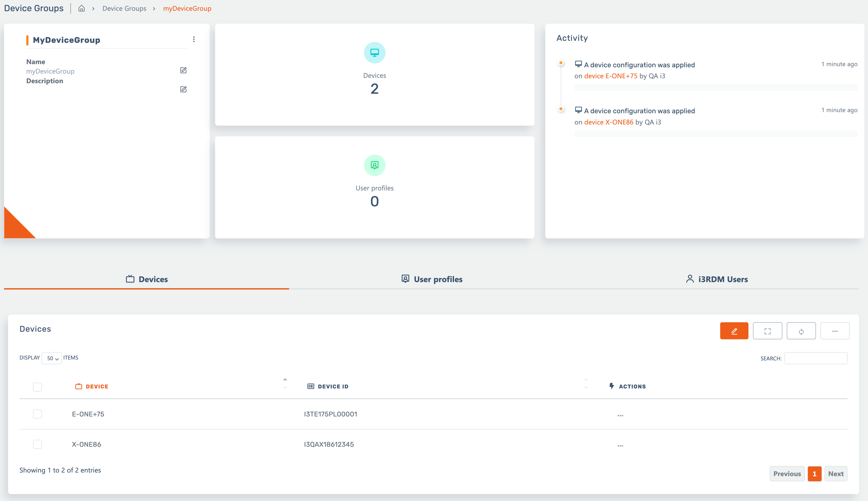Click the orange pencil edit button
This screenshot has height=501, width=868.
(734, 331)
